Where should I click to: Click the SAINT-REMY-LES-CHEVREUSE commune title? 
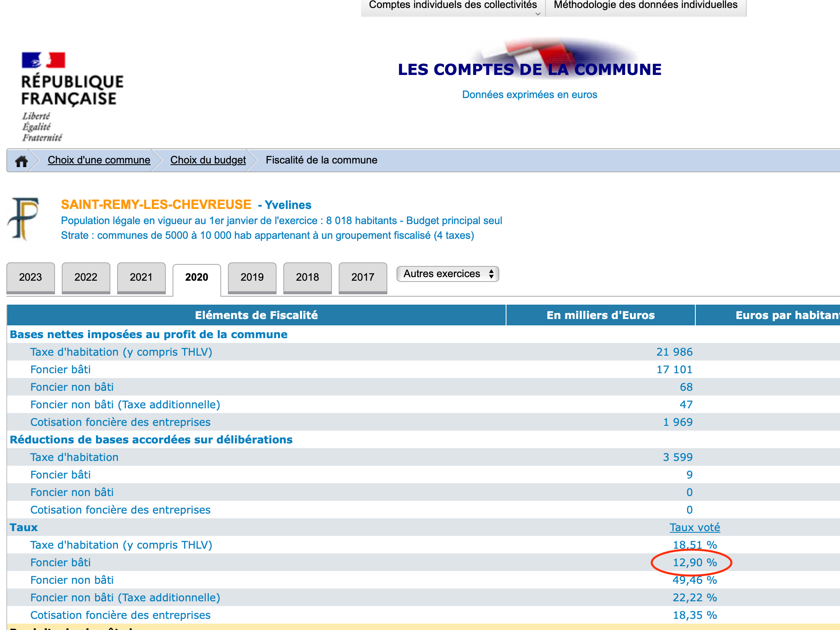click(x=156, y=205)
